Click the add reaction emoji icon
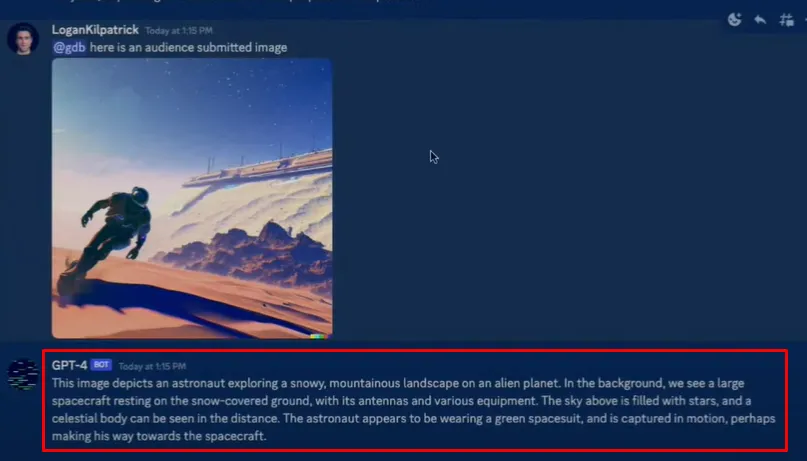 point(734,20)
